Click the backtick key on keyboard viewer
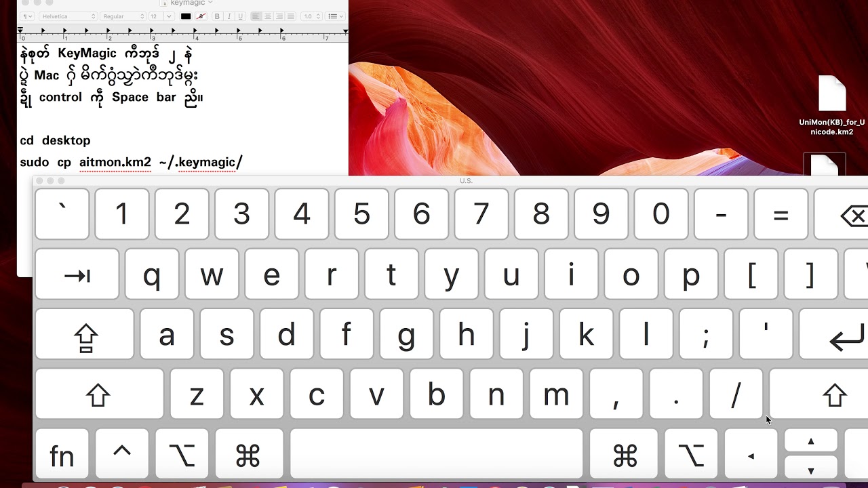 click(x=62, y=215)
